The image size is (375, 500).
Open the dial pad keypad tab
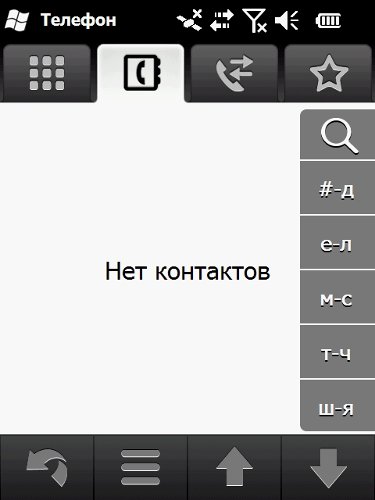coord(47,73)
